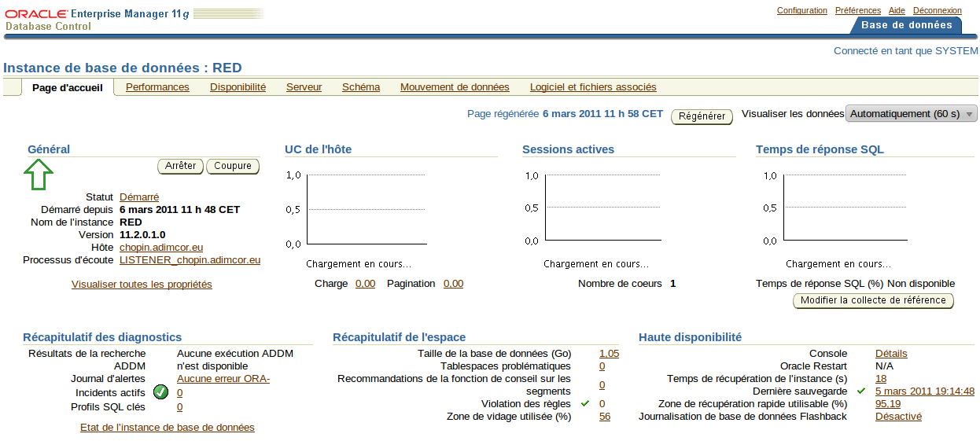Click the Arrêter button
This screenshot has width=980, height=441.
181,166
